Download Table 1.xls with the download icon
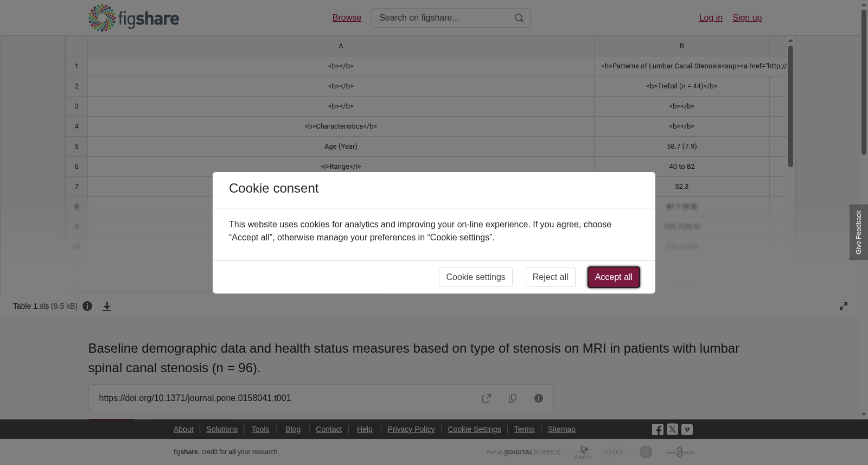Image resolution: width=868 pixels, height=465 pixels. coord(107,306)
